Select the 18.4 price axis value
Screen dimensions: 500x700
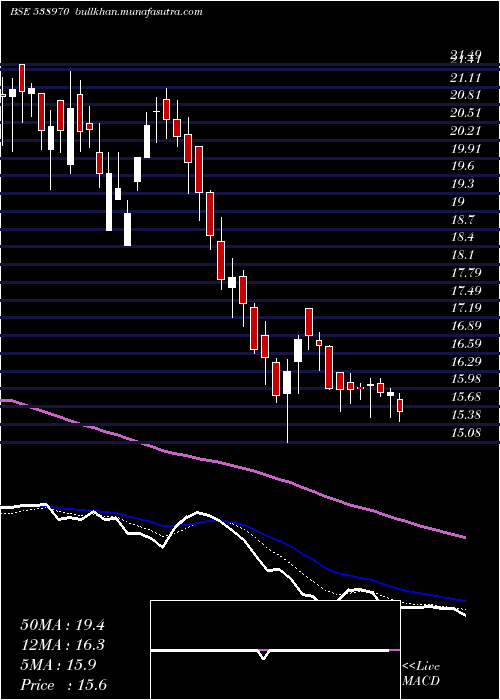[x=462, y=237]
